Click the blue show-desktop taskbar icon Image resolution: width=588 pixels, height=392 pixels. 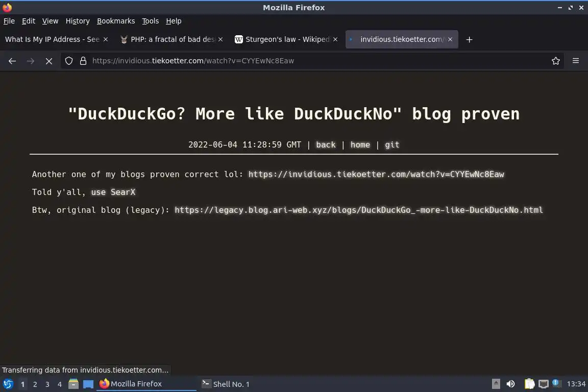(88, 384)
